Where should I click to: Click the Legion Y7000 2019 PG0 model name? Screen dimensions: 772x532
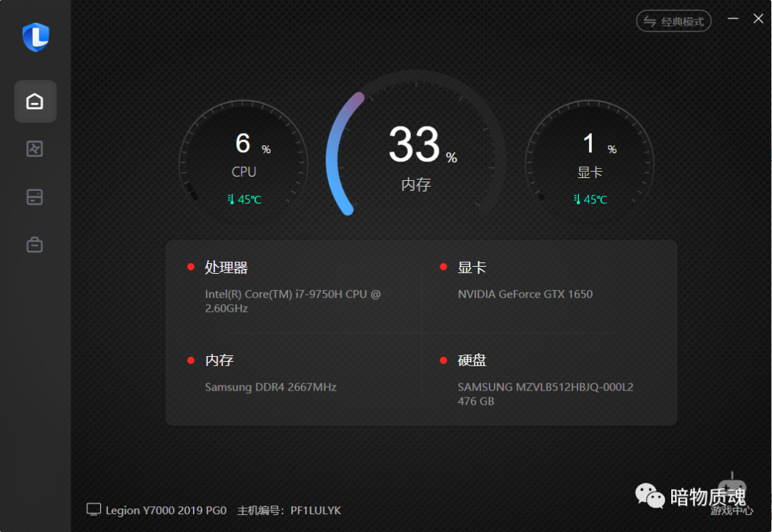[x=166, y=511]
